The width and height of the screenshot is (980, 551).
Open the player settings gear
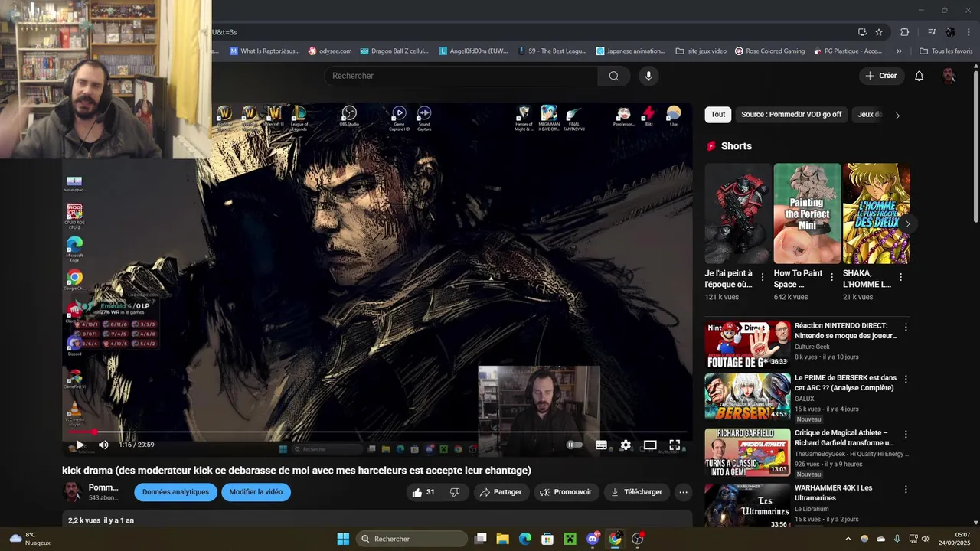point(626,445)
